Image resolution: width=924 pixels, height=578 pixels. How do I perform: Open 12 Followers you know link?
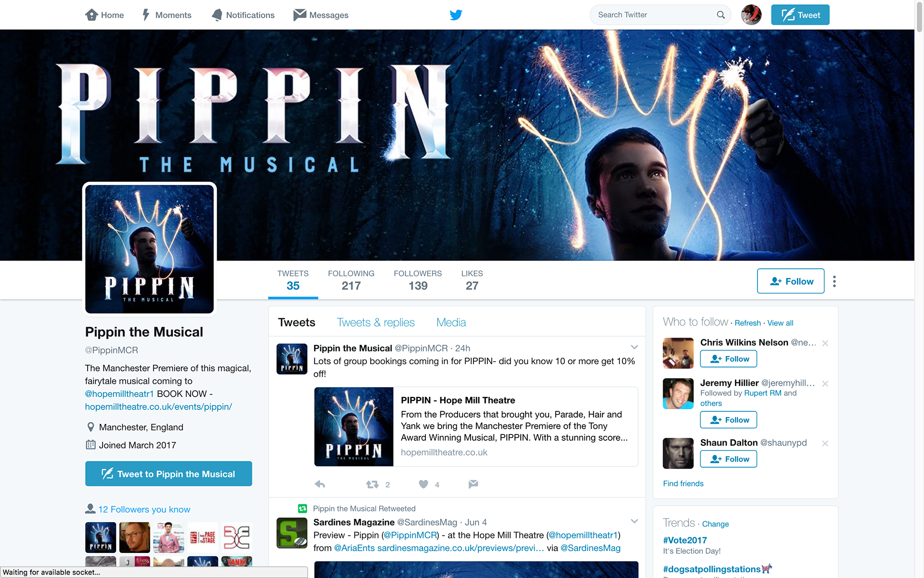[x=144, y=509]
